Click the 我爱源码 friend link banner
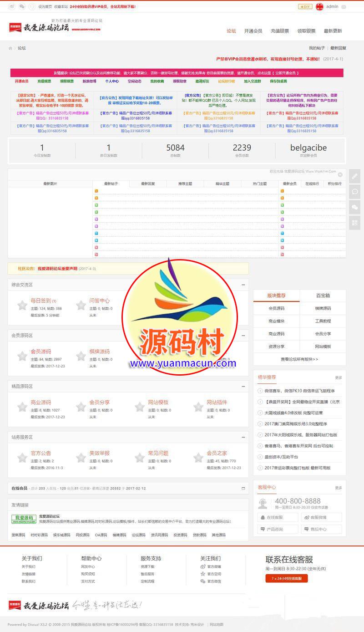364x632 pixels. point(24,519)
